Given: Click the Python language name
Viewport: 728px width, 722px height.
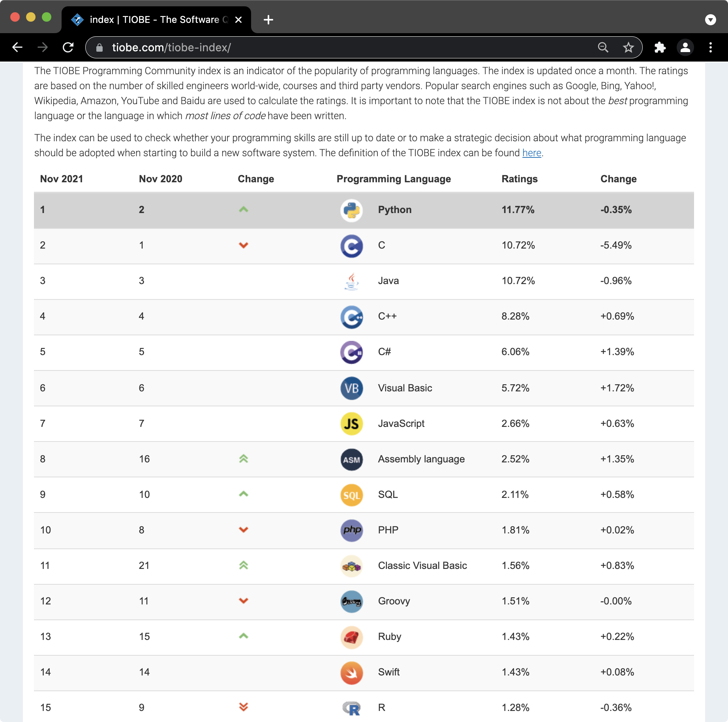Looking at the screenshot, I should click(x=395, y=210).
